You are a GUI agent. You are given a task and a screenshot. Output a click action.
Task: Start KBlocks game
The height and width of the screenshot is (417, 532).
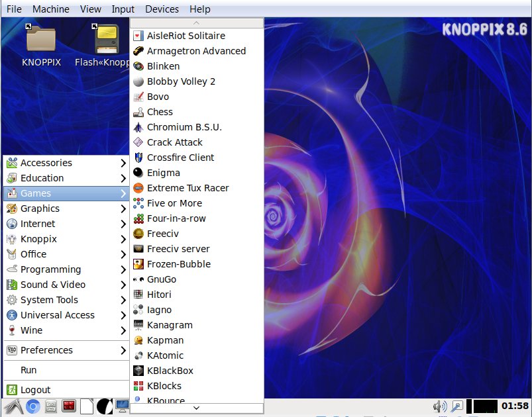tap(197, 386)
